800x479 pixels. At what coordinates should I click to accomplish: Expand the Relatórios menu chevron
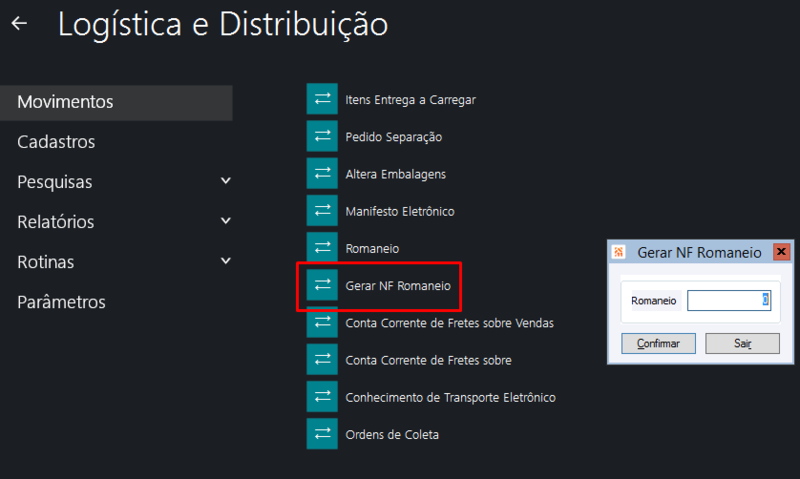226,221
